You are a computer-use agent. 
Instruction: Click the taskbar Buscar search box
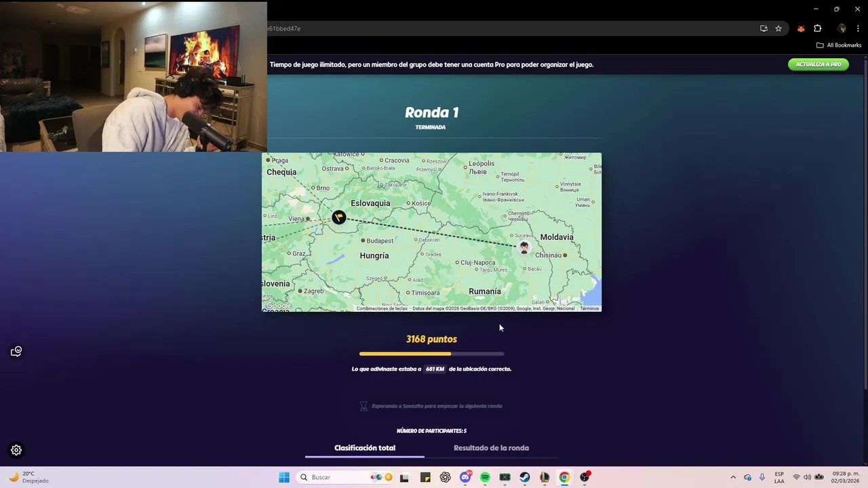pyautogui.click(x=346, y=477)
